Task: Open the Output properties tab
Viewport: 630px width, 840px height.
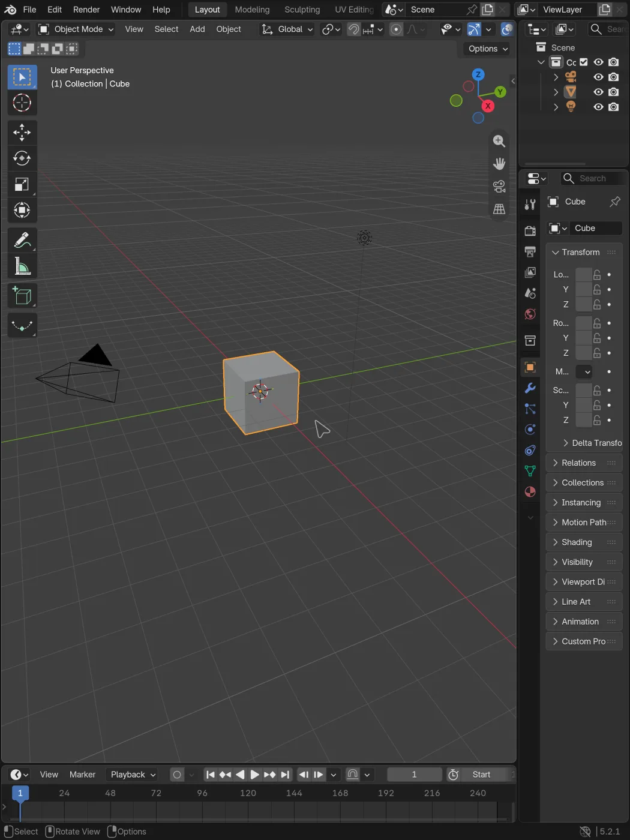Action: pos(530,251)
